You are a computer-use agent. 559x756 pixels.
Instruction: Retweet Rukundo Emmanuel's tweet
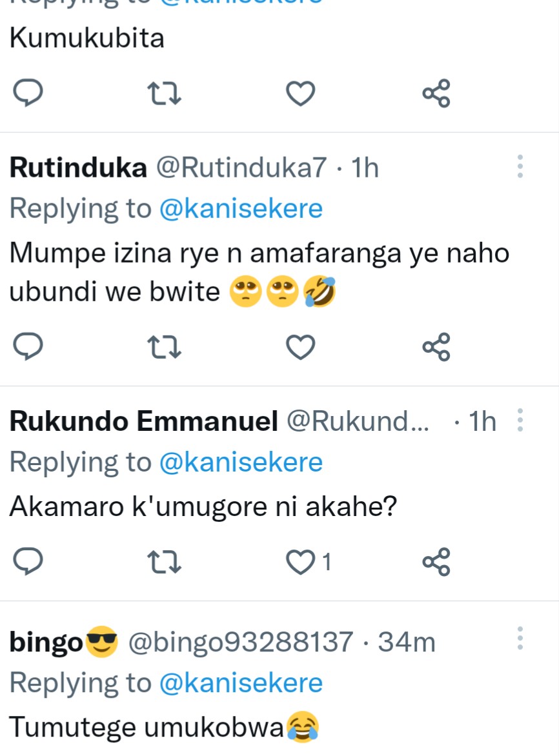click(165, 562)
